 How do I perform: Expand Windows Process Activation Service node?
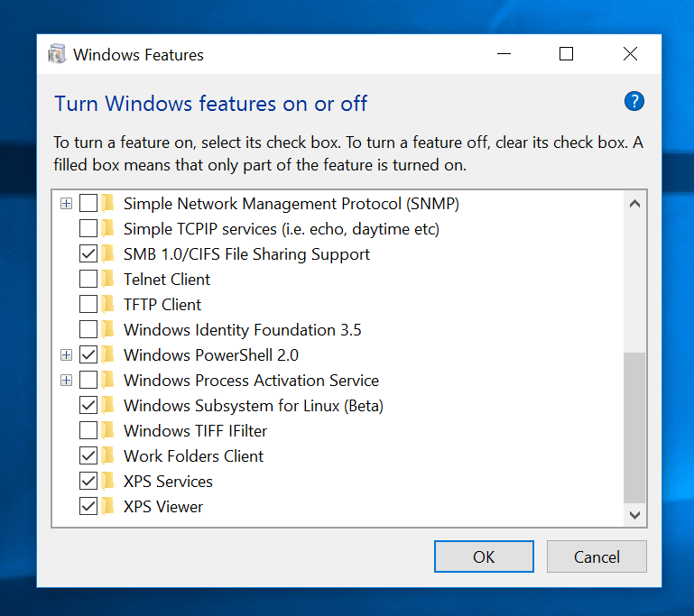point(66,381)
